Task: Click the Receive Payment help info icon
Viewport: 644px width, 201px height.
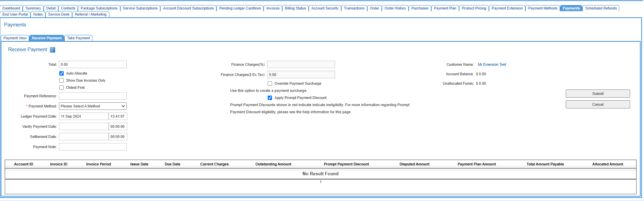Action: click(x=53, y=50)
